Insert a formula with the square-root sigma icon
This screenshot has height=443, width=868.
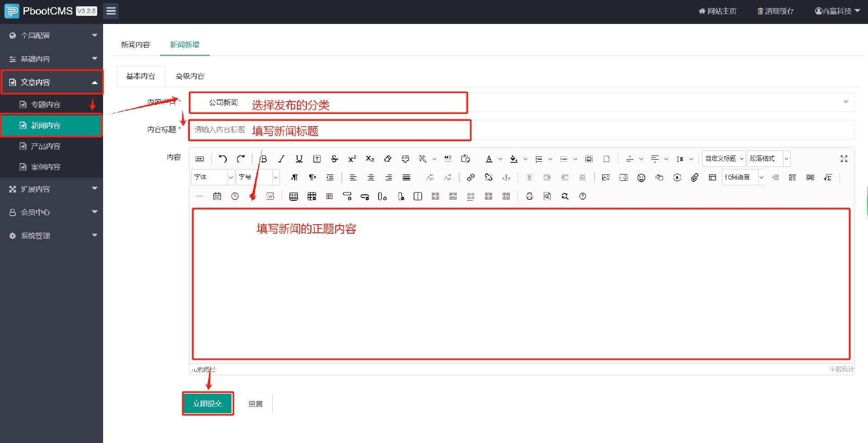(828, 178)
